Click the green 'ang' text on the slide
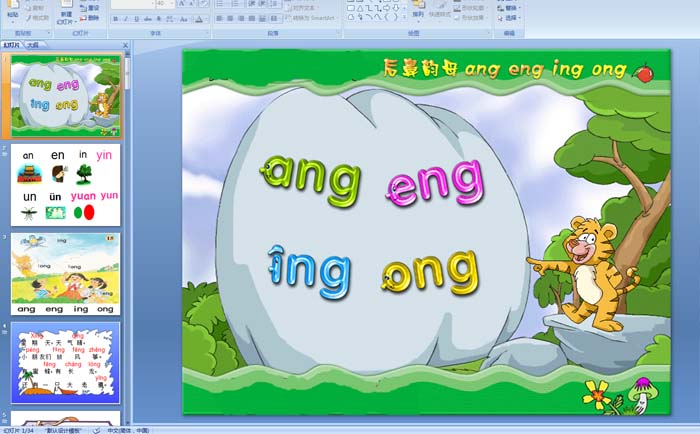The width and height of the screenshot is (700, 434). click(x=310, y=179)
